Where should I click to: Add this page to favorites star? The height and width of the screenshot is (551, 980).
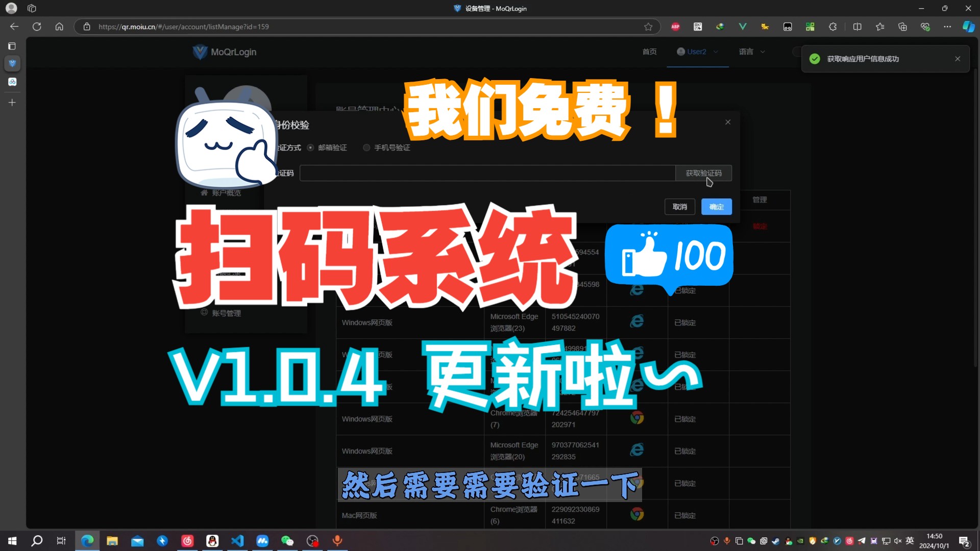(648, 27)
